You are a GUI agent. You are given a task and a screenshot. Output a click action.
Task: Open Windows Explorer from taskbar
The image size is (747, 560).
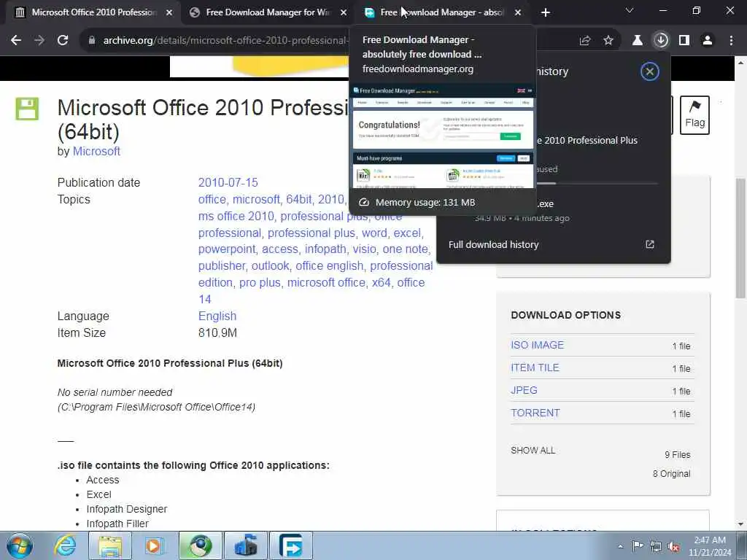tap(110, 545)
